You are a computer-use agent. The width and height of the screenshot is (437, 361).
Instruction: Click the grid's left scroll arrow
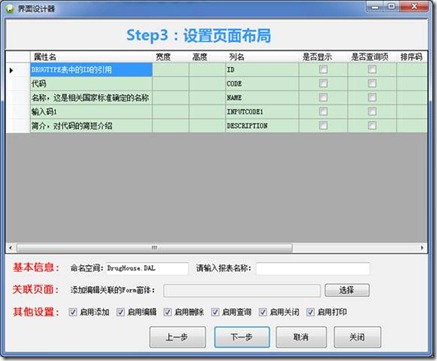(x=11, y=248)
